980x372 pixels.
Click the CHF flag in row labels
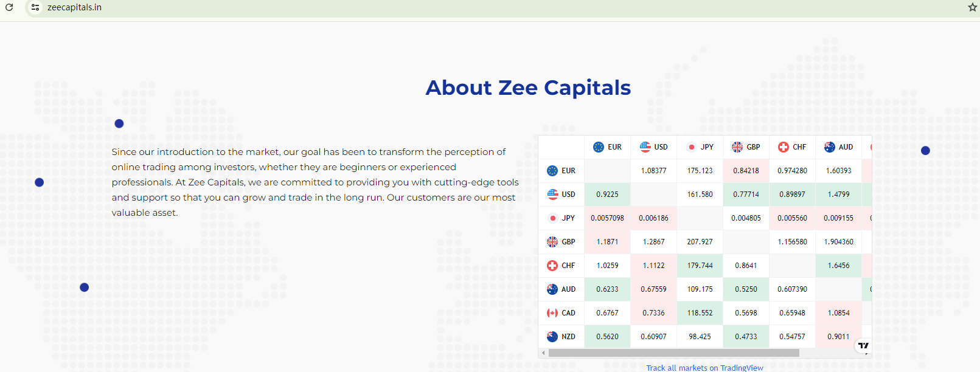tap(552, 266)
